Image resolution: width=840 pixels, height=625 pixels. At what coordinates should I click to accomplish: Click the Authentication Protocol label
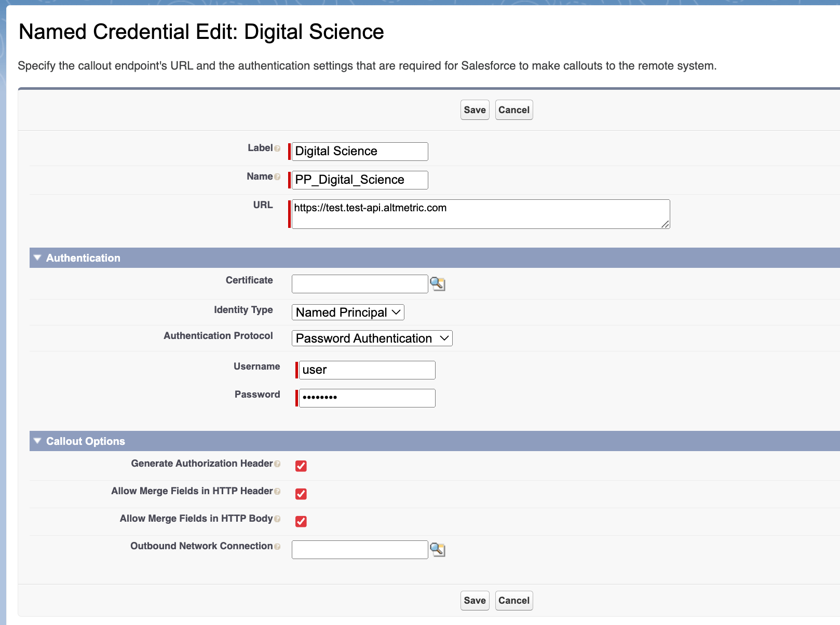coord(218,336)
